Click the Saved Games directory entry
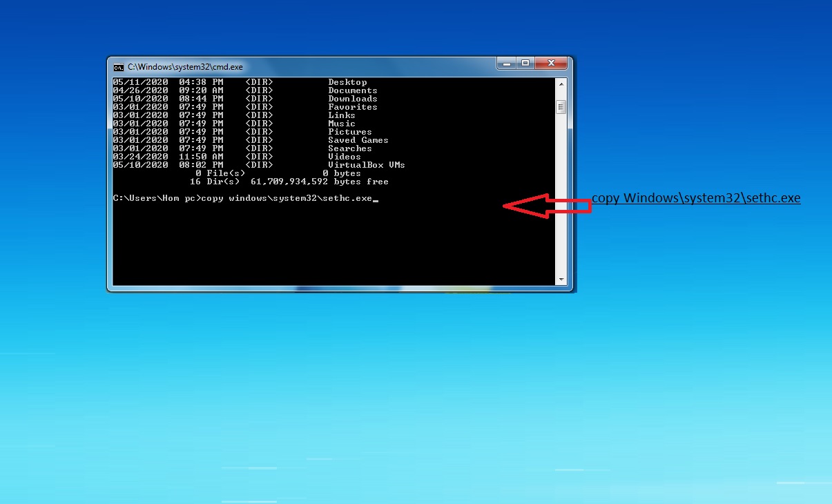Image resolution: width=832 pixels, height=504 pixels. 358,139
